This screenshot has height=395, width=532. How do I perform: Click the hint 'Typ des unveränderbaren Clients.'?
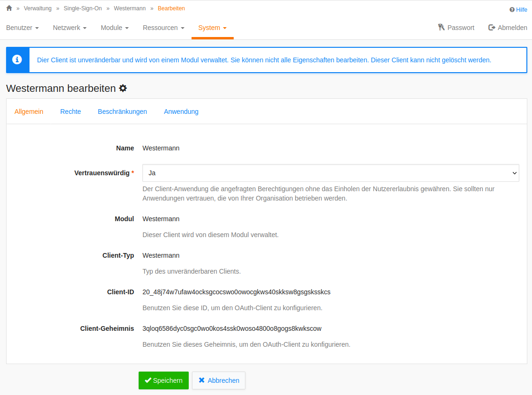[x=192, y=271]
